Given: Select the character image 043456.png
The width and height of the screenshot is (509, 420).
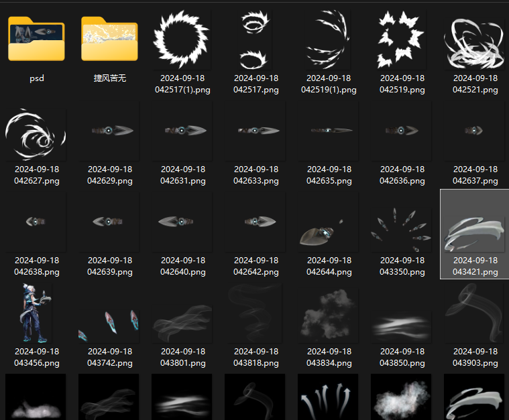Looking at the screenshot, I should 36,313.
